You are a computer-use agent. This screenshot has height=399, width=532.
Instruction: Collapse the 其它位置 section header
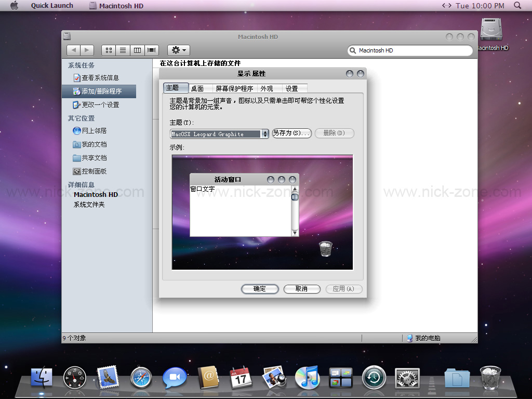82,118
